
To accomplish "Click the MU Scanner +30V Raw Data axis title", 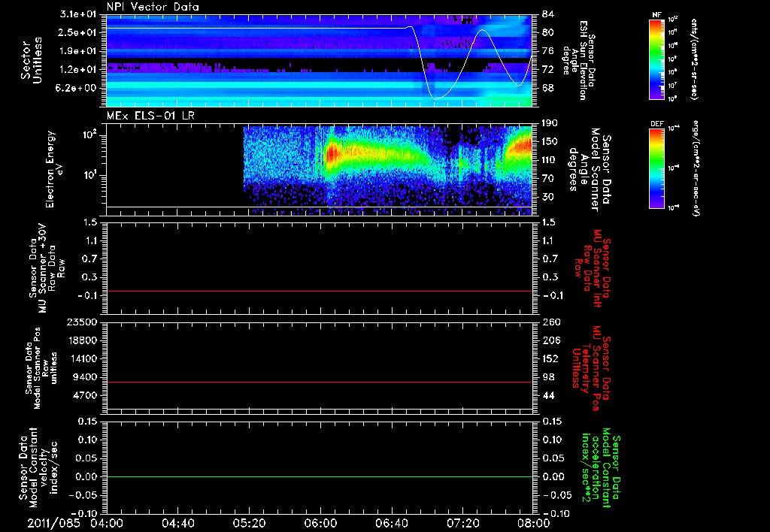I will tap(47, 268).
